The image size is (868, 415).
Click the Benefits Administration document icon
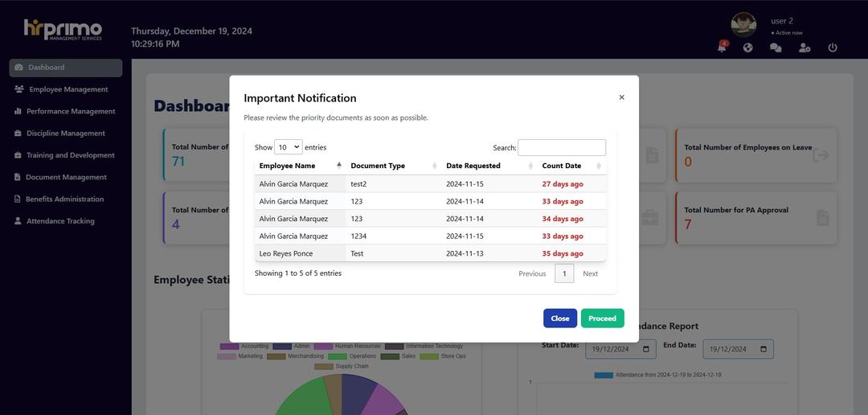(18, 199)
